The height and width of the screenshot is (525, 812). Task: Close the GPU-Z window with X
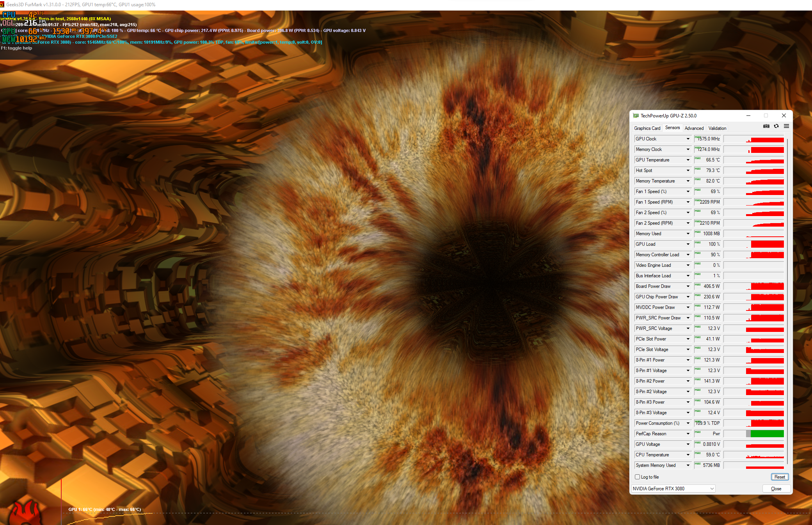pyautogui.click(x=784, y=116)
